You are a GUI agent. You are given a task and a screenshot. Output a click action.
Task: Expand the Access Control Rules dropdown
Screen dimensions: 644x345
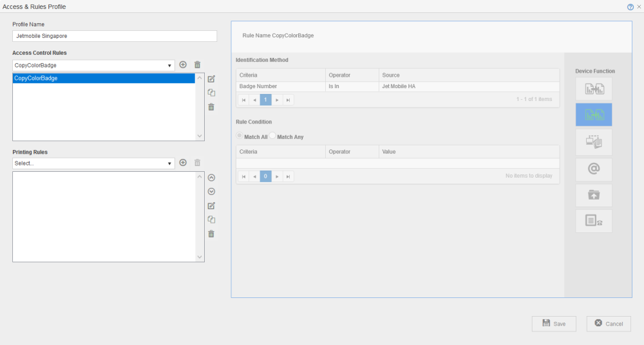pyautogui.click(x=170, y=65)
